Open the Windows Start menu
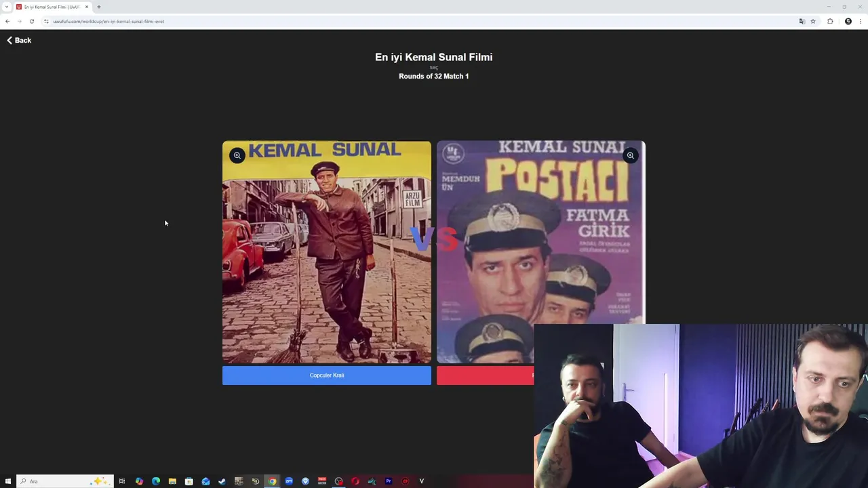Screen dimensions: 868x488 [8, 481]
